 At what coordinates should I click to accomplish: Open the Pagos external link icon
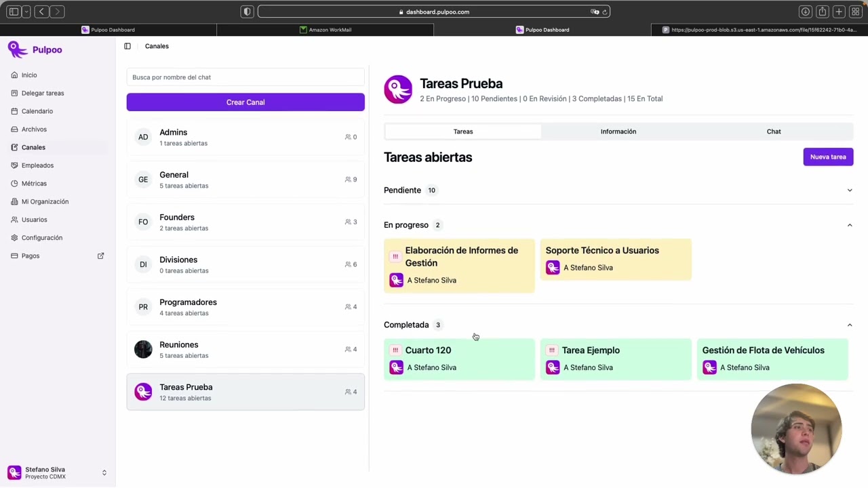[100, 256]
